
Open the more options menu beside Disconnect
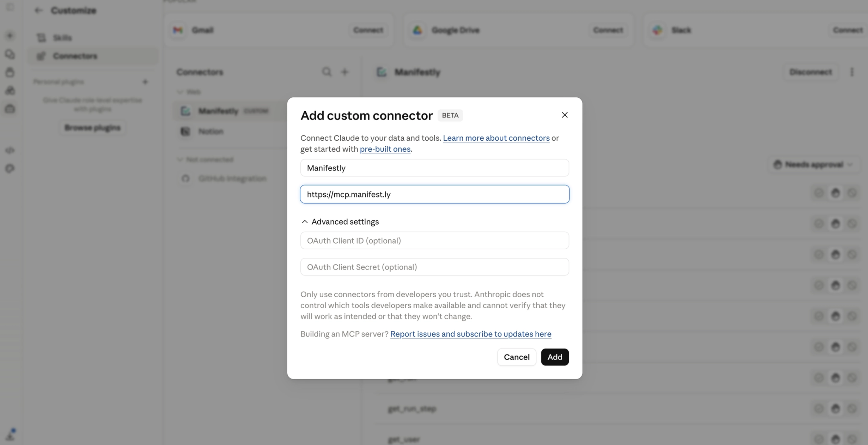852,72
